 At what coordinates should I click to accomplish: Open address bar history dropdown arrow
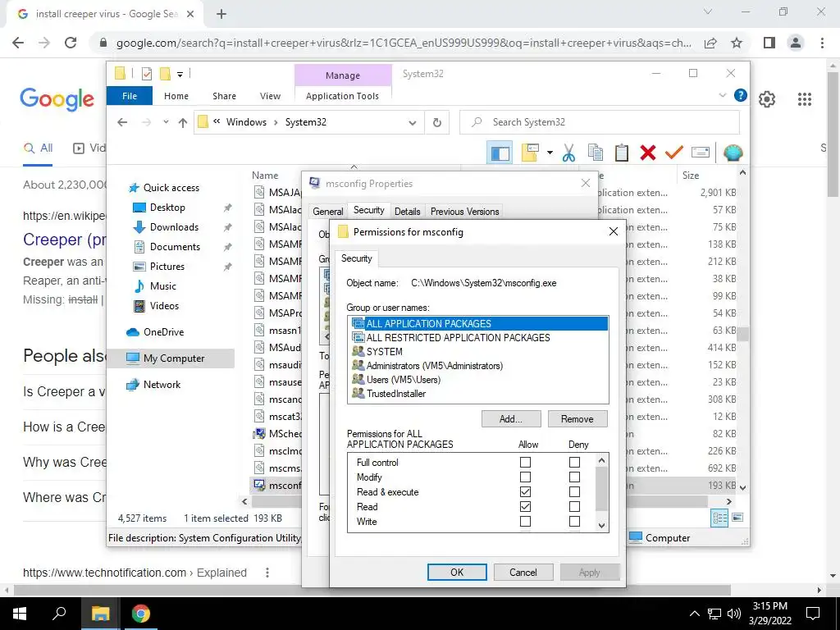(412, 123)
